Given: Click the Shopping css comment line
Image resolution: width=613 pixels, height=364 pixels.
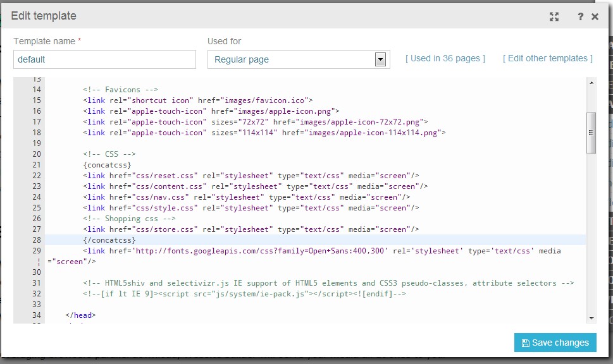Looking at the screenshot, I should (130, 219).
